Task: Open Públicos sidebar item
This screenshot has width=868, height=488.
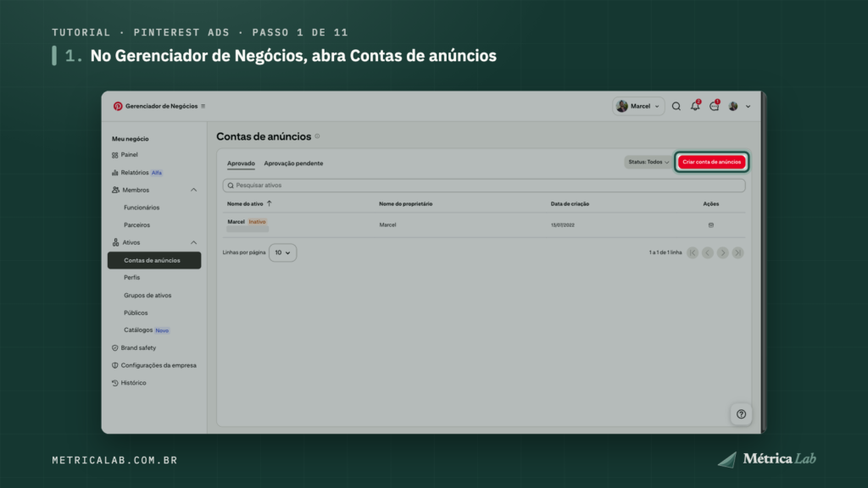Action: click(x=136, y=313)
